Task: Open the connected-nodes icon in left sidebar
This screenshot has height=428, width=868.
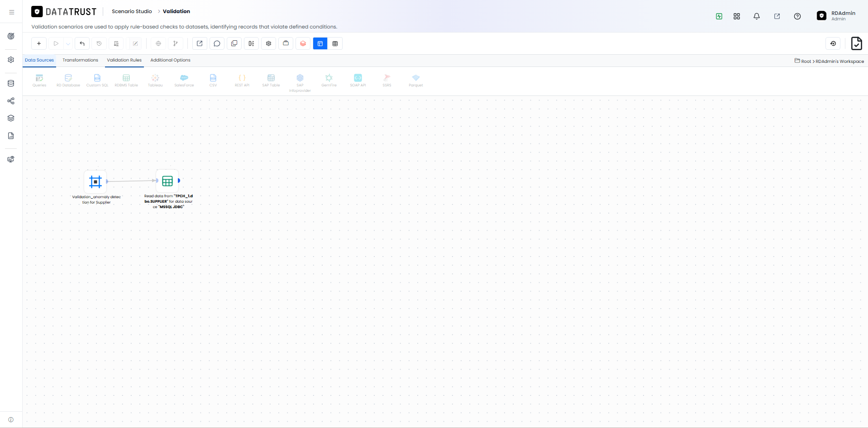Action: coord(11,101)
